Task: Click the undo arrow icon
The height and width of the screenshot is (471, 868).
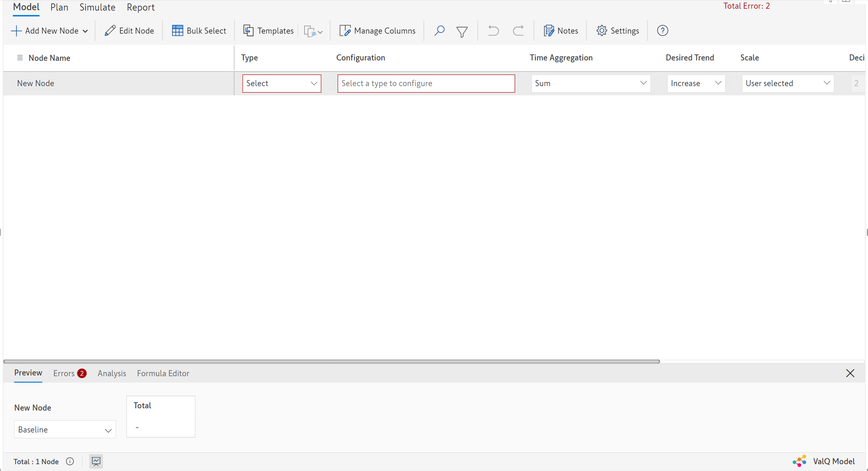Action: pyautogui.click(x=493, y=31)
